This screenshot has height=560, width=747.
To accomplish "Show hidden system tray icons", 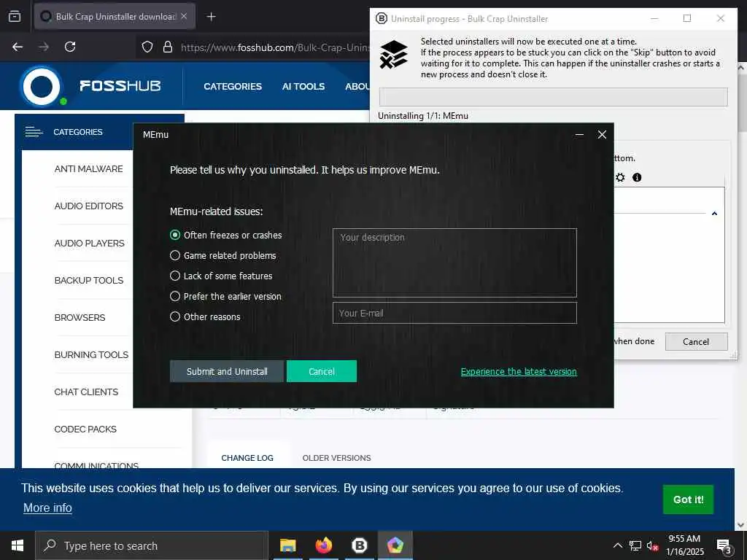I will (x=617, y=545).
